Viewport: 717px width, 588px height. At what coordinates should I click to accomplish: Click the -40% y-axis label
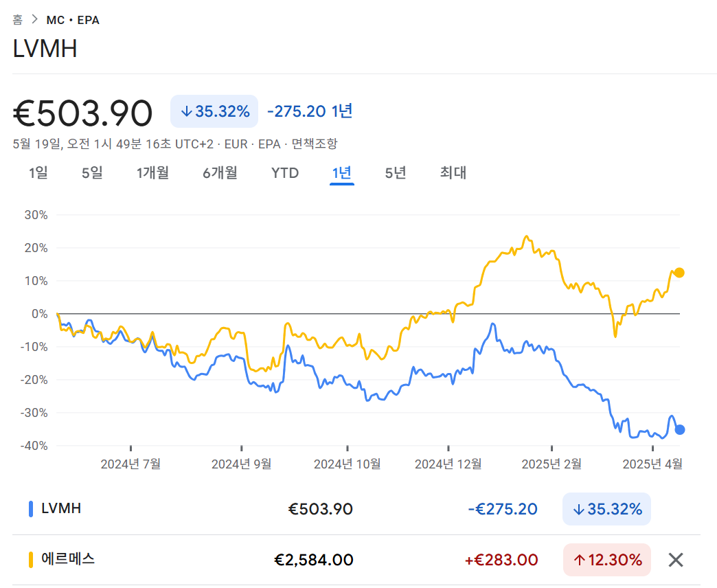point(34,446)
